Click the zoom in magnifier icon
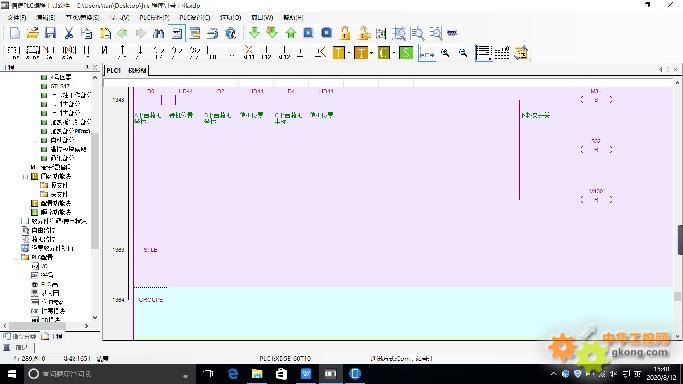Viewport: 683px width, 384px height. click(445, 53)
